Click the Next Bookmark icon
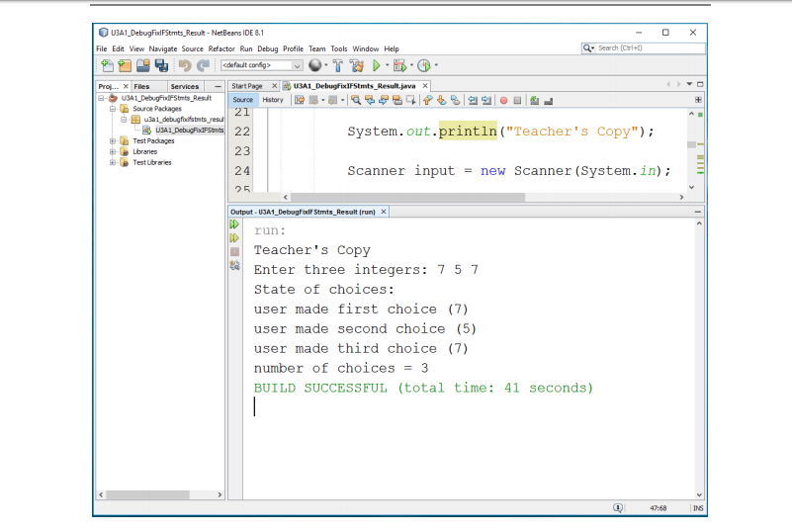Screen dimensions: 792x532 tap(441, 100)
